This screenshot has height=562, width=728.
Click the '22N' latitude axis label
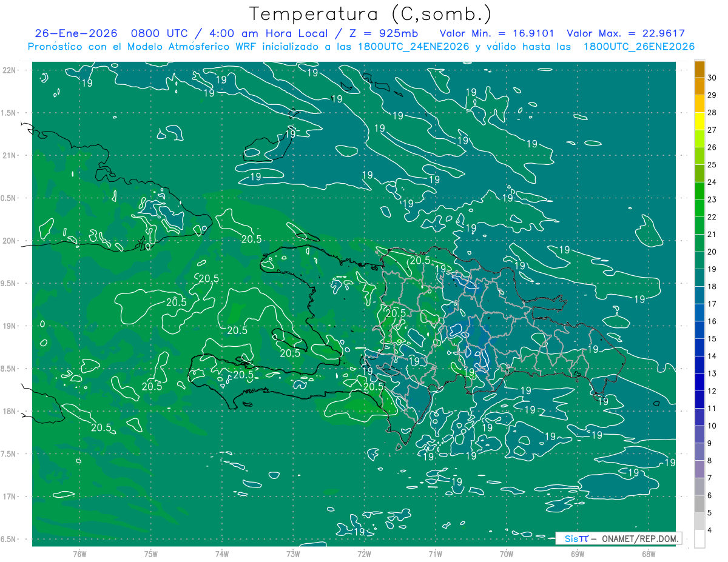tap(8, 70)
